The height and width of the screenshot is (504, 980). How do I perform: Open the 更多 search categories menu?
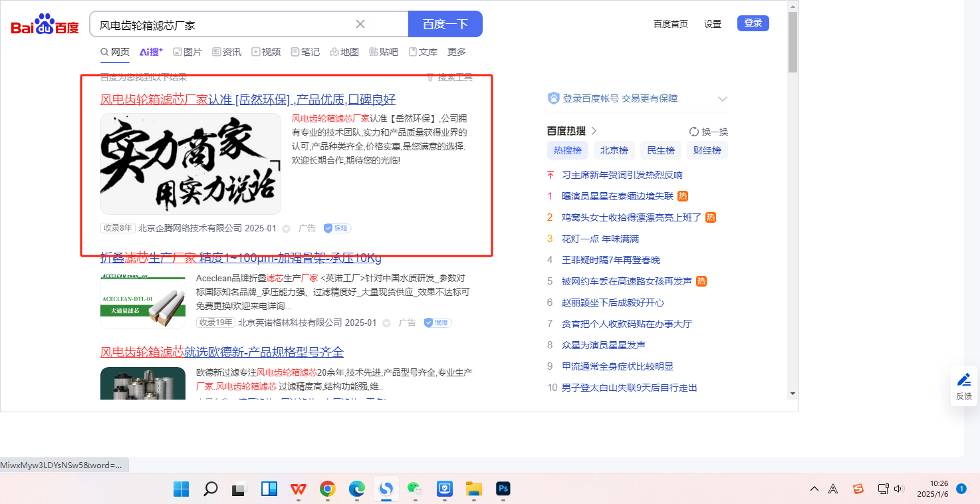(457, 52)
